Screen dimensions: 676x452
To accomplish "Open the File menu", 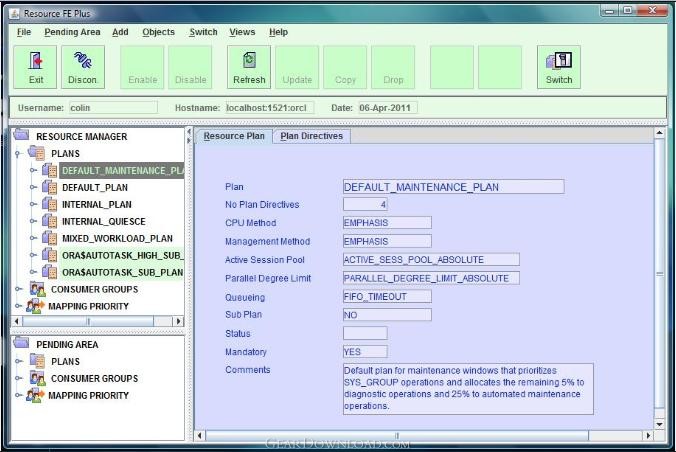I will pyautogui.click(x=24, y=32).
